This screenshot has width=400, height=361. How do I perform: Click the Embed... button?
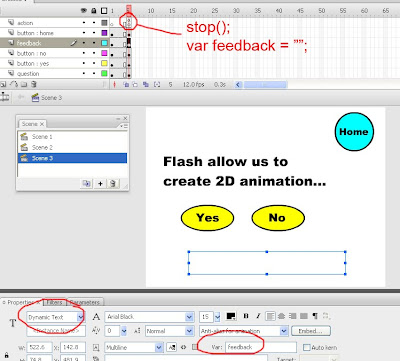(x=311, y=331)
